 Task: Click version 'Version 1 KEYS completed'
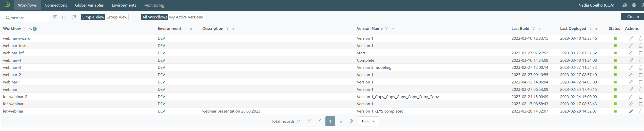click(x=380, y=111)
